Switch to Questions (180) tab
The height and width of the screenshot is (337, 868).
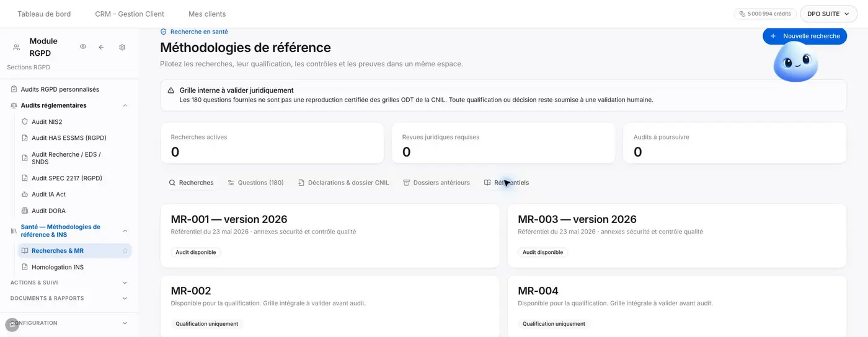(x=255, y=183)
